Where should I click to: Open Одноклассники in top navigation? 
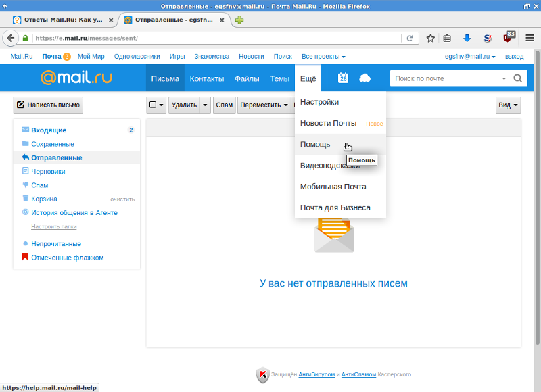point(137,57)
